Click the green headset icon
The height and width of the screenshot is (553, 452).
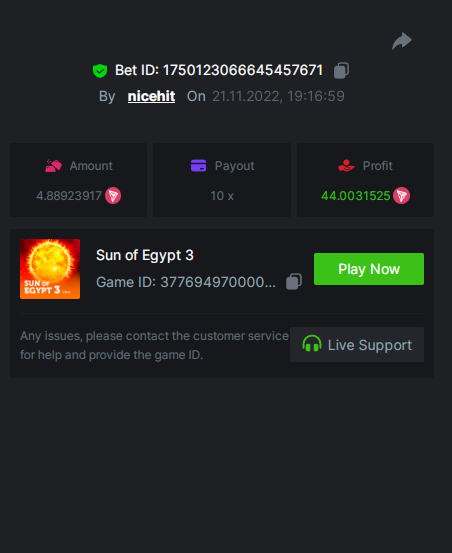coord(312,344)
